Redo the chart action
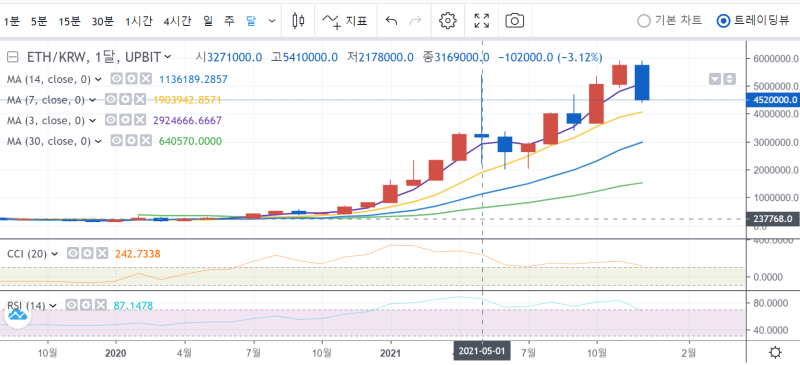This screenshot has height=365, width=800. pos(416,20)
